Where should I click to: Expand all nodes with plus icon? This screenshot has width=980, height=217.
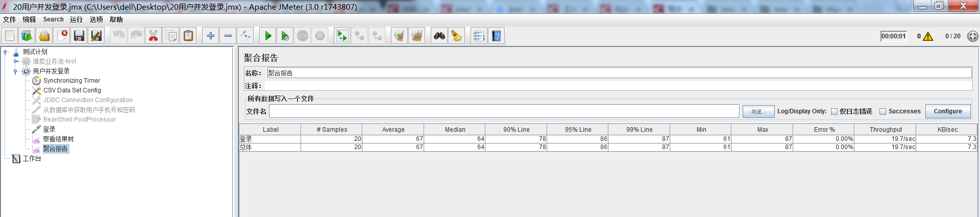point(210,36)
